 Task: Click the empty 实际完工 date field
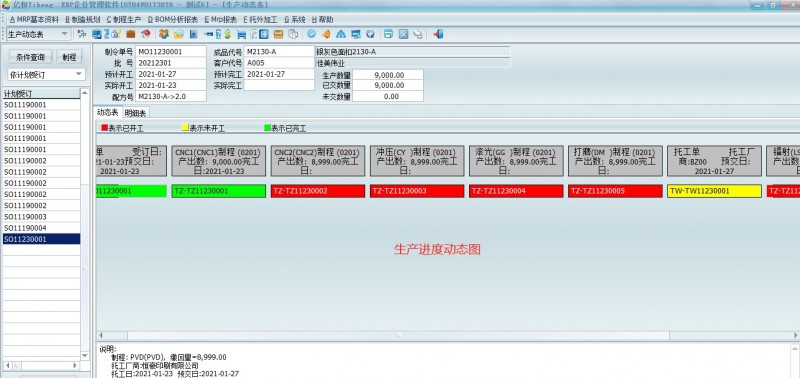tap(279, 85)
